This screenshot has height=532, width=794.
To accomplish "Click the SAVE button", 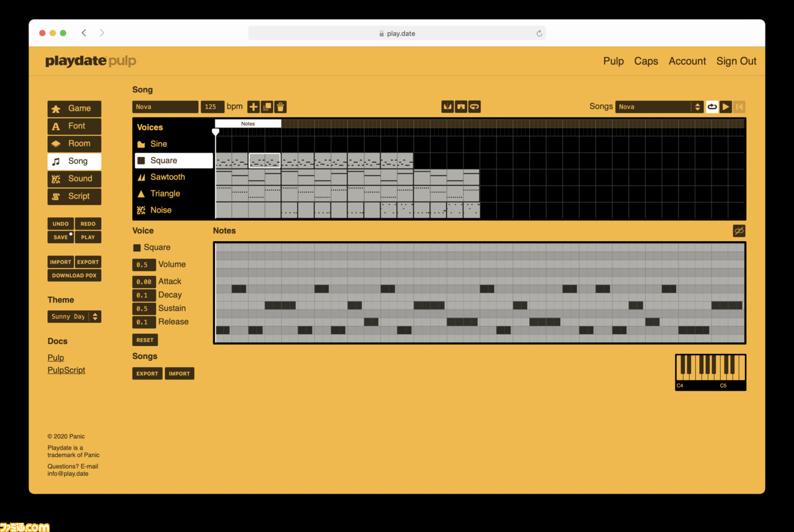I will [61, 237].
